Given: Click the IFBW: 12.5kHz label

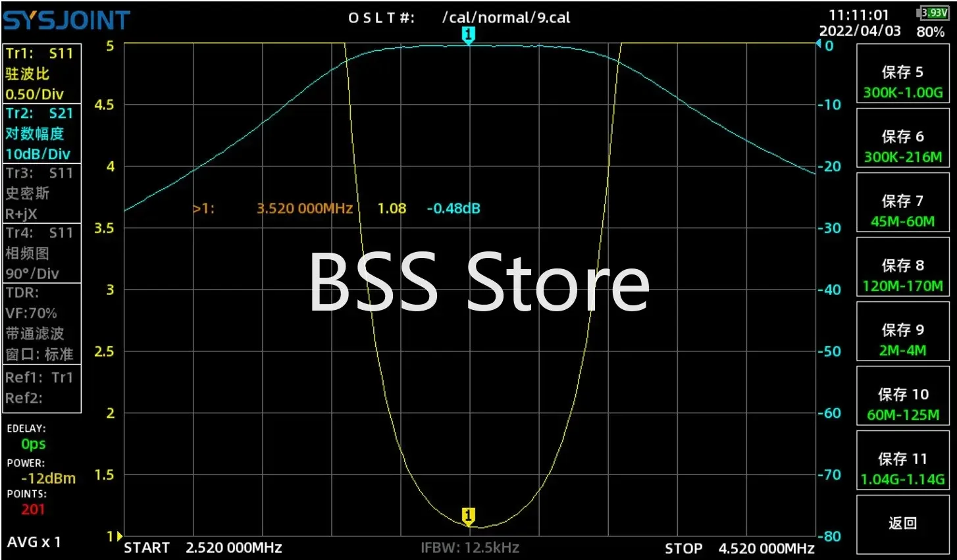Looking at the screenshot, I should click(470, 547).
